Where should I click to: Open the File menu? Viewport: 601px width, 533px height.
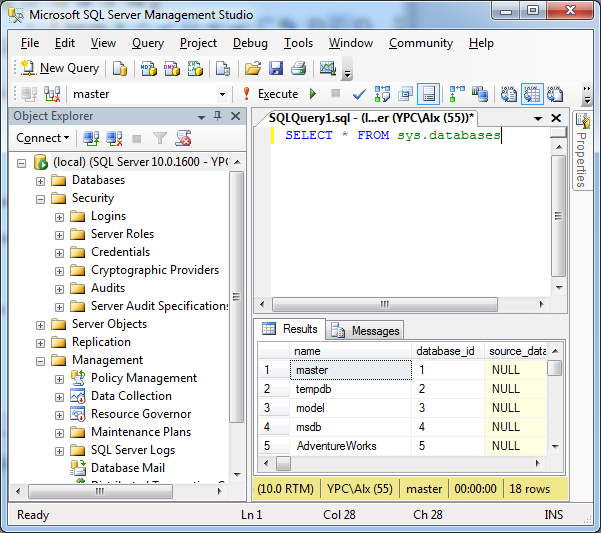pos(30,43)
